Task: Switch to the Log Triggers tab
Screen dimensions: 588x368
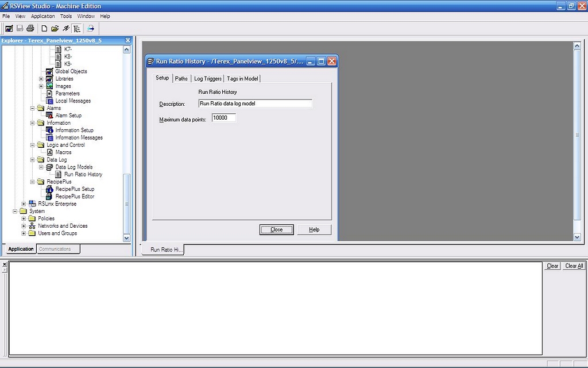Action: point(208,78)
